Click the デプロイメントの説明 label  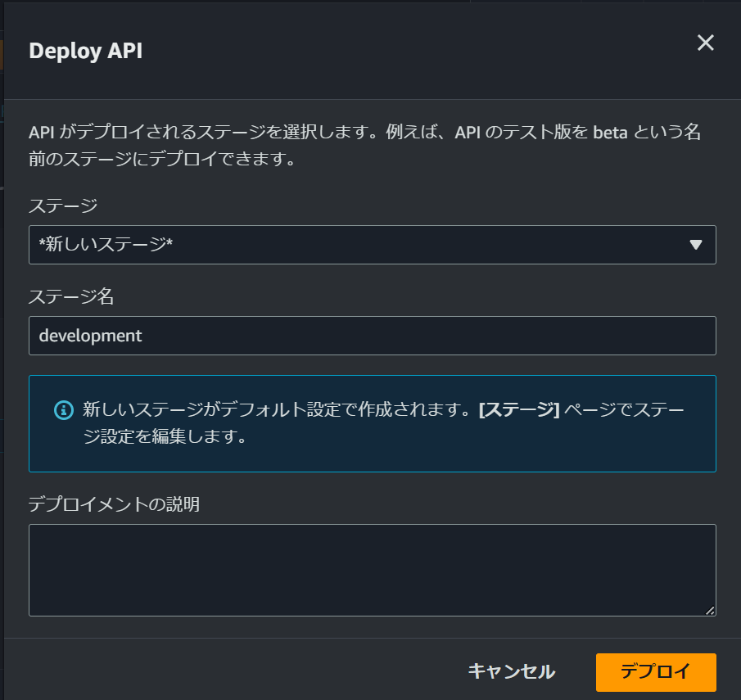click(114, 504)
